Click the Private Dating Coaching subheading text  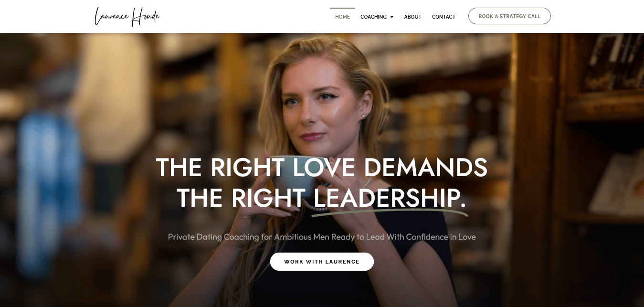322,237
